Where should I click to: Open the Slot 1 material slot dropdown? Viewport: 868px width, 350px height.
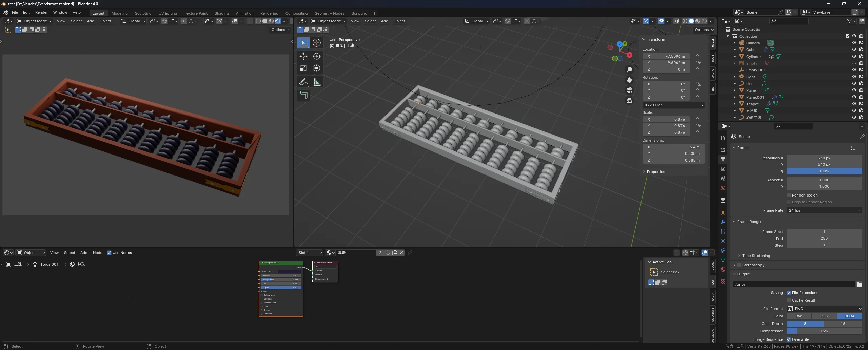click(x=310, y=253)
